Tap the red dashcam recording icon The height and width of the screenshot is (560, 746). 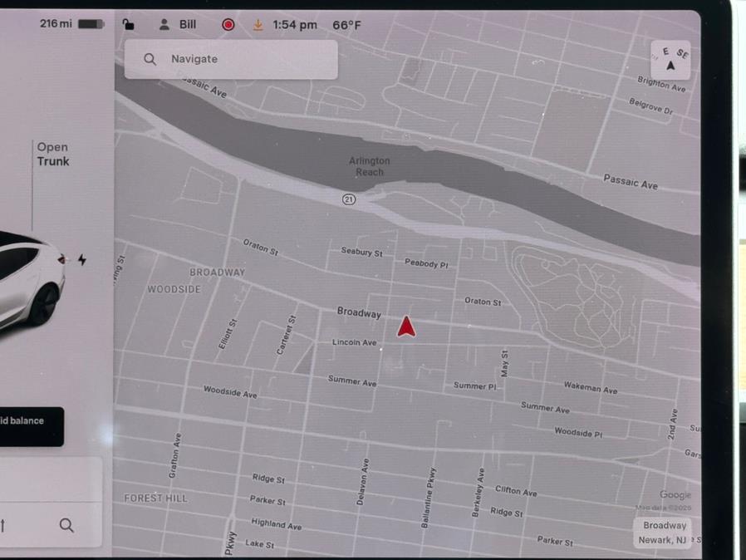tap(228, 24)
